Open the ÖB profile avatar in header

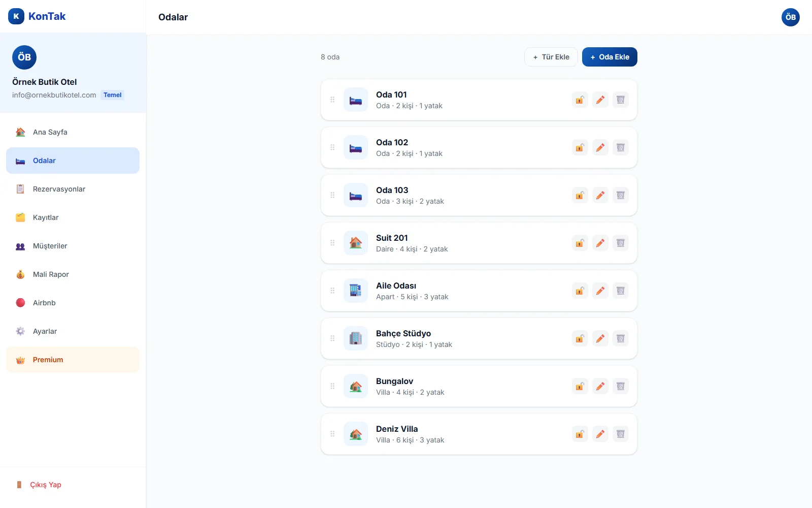tap(791, 17)
